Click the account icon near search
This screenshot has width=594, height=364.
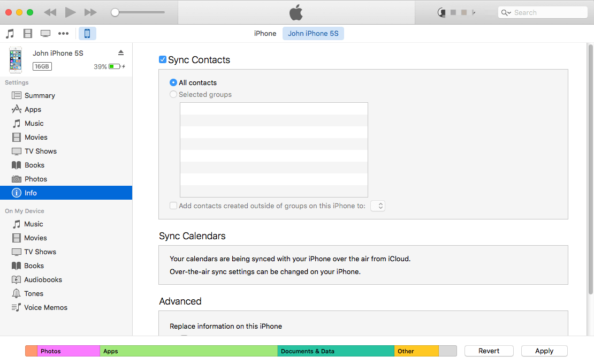click(441, 12)
